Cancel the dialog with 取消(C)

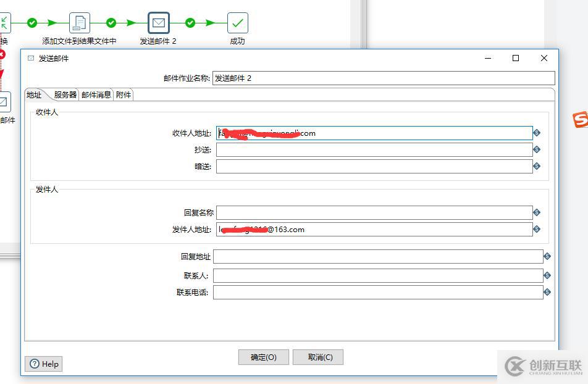[318, 357]
